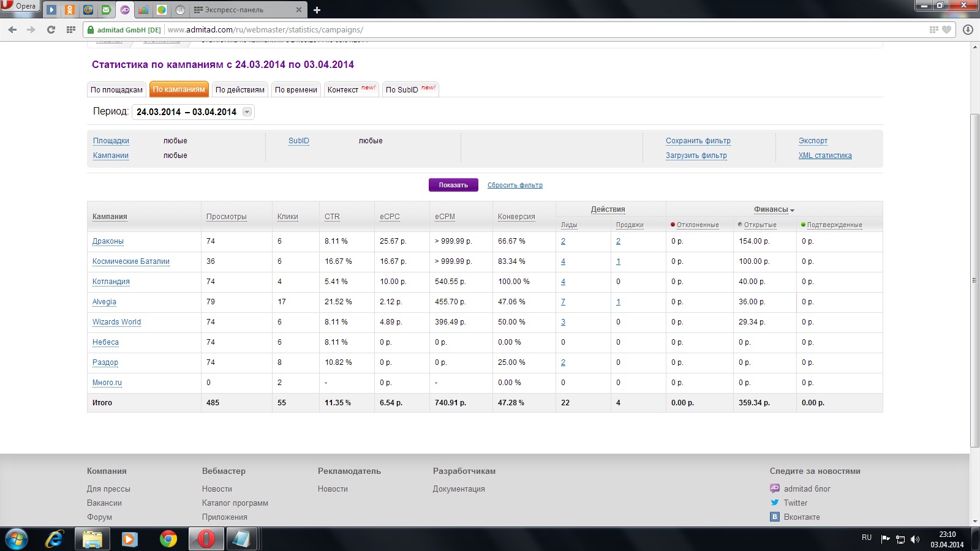This screenshot has height=551, width=980.
Task: Open Speed Dial from the navigation bar
Action: pos(71,29)
